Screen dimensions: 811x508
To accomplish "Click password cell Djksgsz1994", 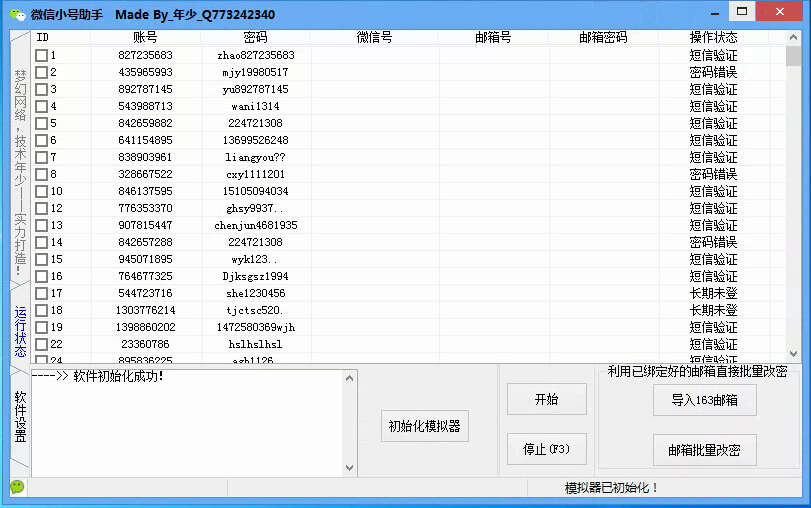I will pyautogui.click(x=256, y=276).
